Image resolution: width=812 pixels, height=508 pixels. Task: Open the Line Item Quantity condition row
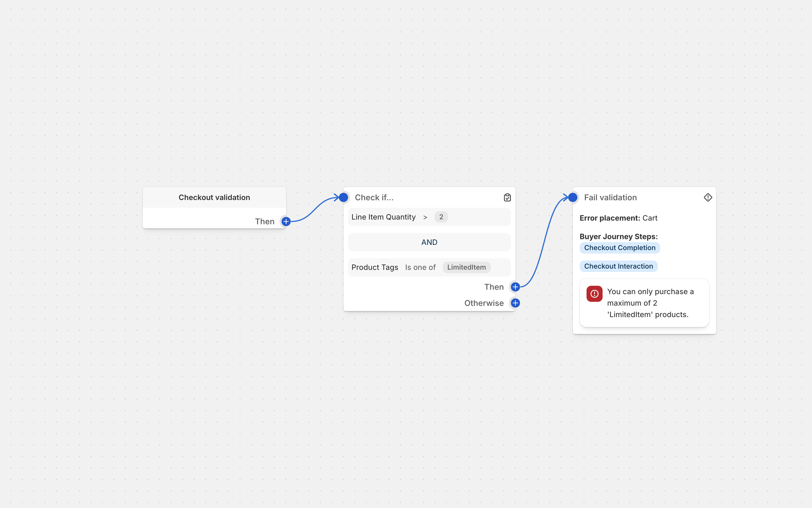click(x=383, y=217)
